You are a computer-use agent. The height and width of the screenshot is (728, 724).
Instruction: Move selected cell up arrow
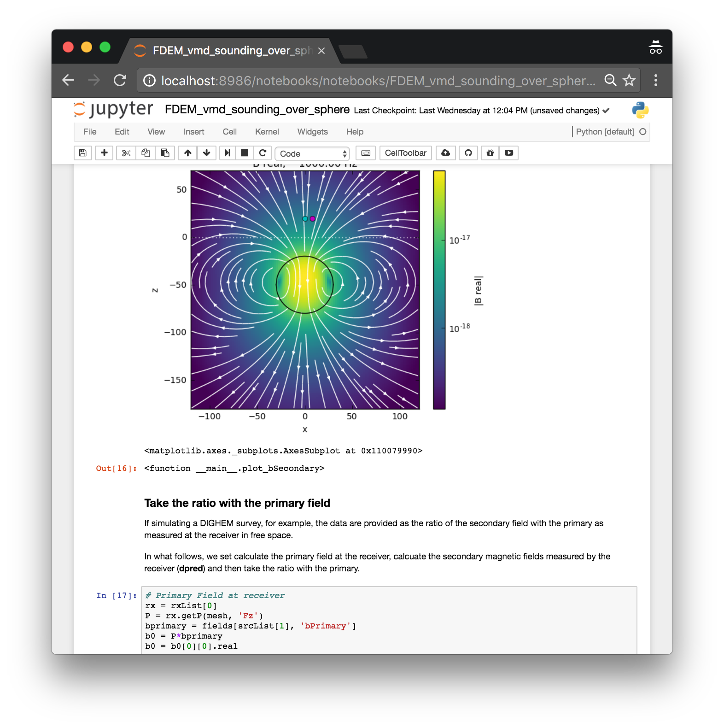pyautogui.click(x=187, y=153)
